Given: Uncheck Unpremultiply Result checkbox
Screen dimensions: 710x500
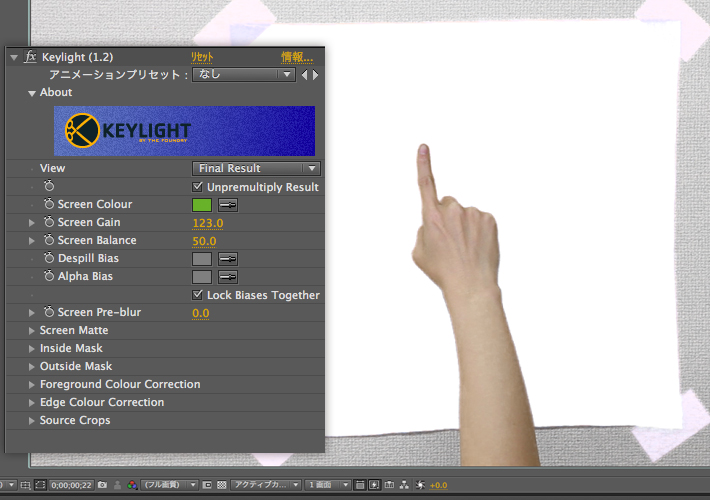Looking at the screenshot, I should (198, 187).
